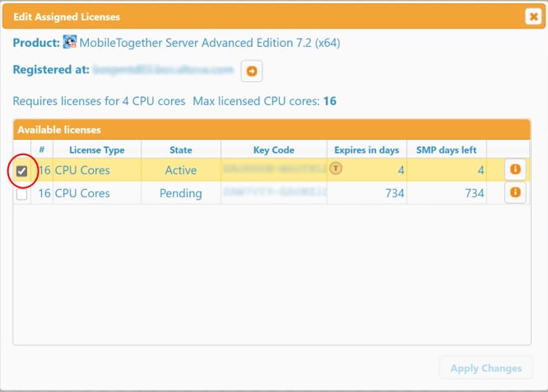Check the Pending license checkbox
The height and width of the screenshot is (392, 548).
pyautogui.click(x=22, y=194)
